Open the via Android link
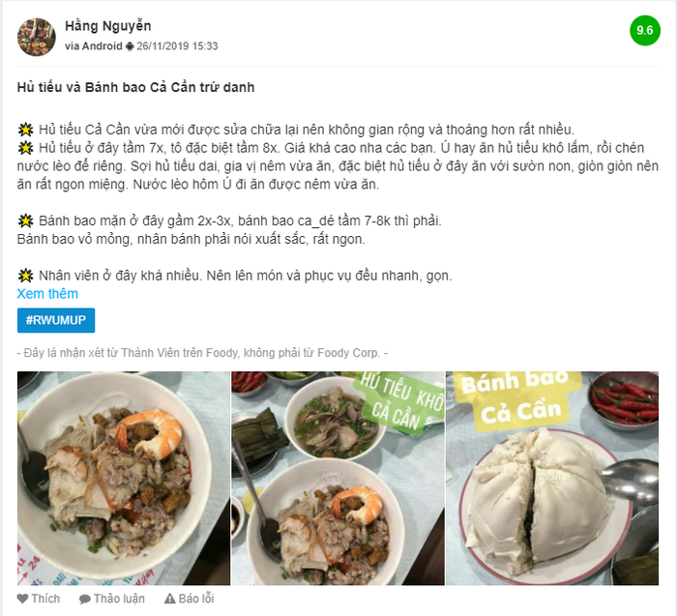Screen dimensions: 677x616 point(94,46)
